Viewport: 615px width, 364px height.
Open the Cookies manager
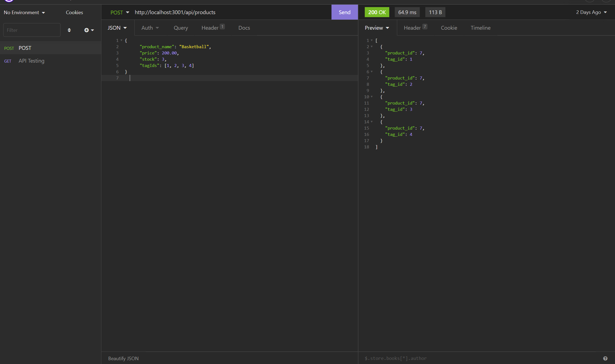74,12
